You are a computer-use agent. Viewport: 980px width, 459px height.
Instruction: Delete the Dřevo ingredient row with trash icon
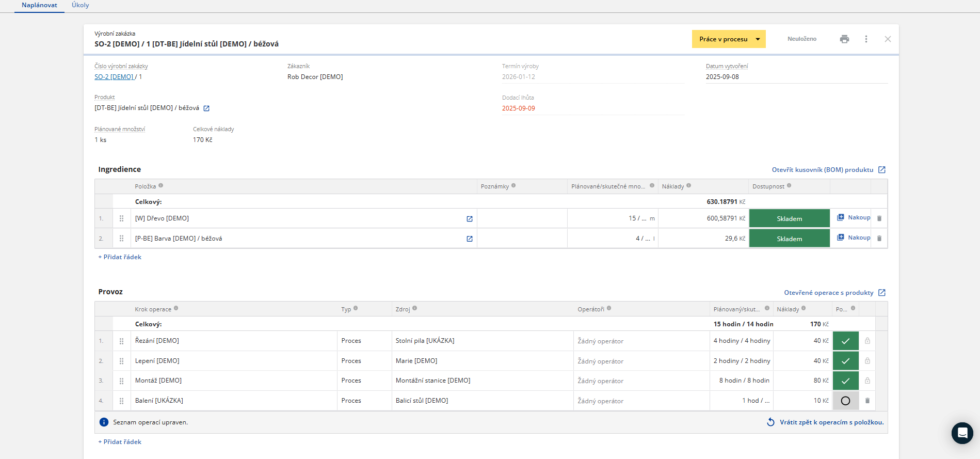coord(879,218)
